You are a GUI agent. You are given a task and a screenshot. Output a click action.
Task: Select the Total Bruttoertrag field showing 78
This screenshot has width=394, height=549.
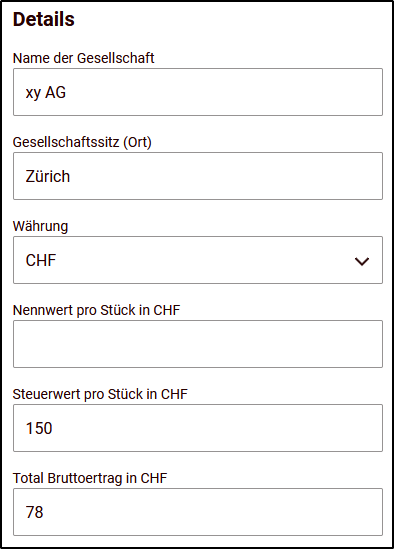198,512
